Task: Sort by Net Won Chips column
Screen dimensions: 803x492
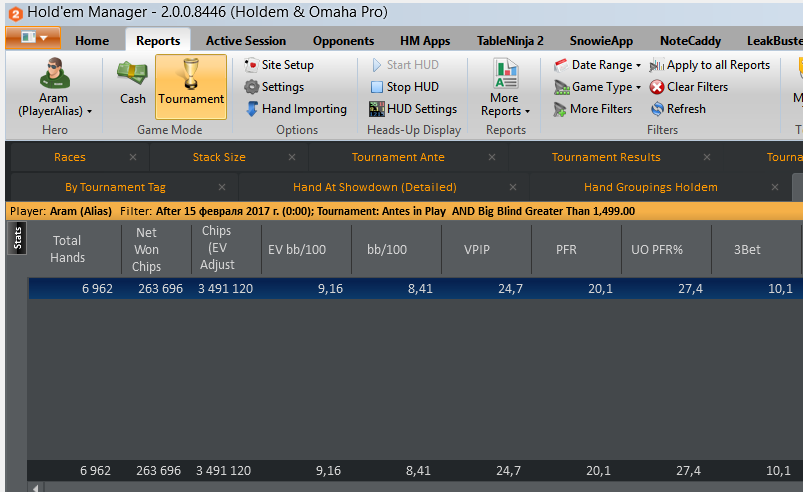Action: (x=146, y=249)
